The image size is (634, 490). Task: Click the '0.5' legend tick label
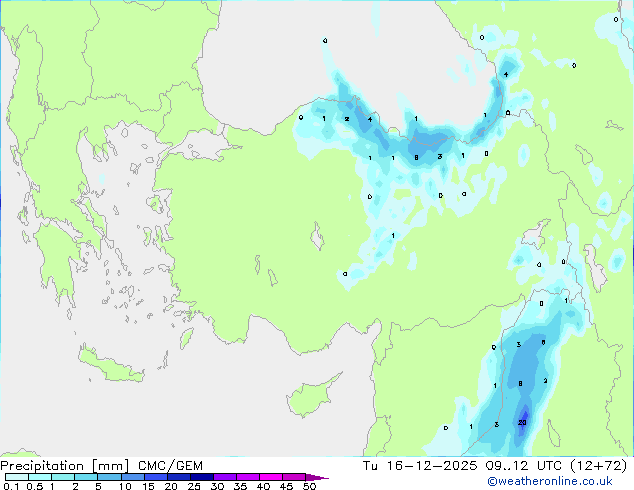coord(35,486)
